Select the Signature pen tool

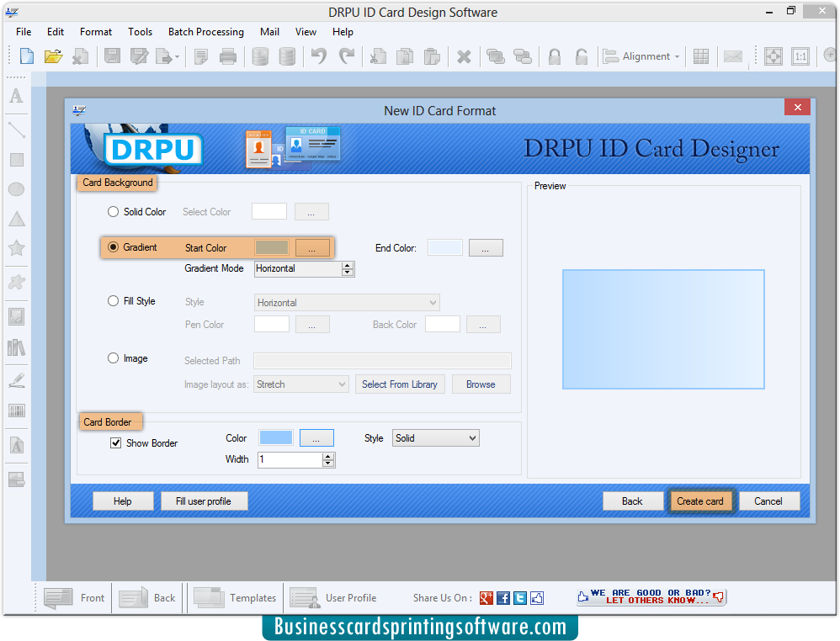click(x=17, y=380)
